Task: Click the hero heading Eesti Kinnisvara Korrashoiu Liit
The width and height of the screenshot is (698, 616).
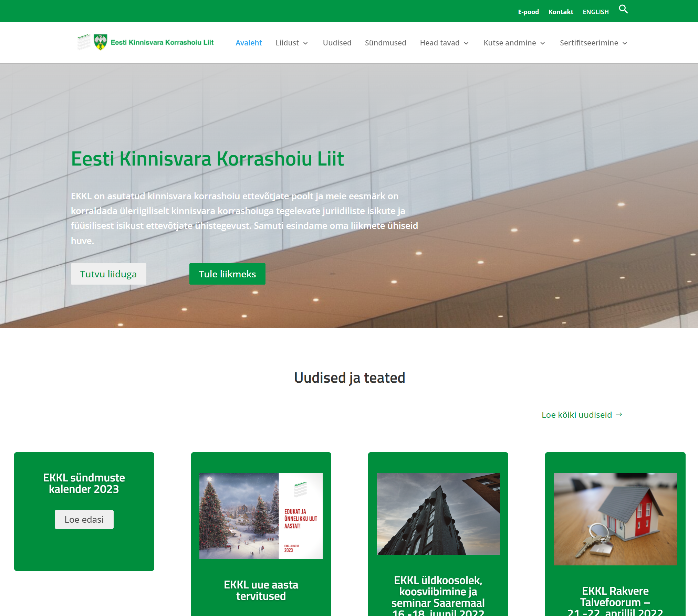Action: (x=207, y=159)
